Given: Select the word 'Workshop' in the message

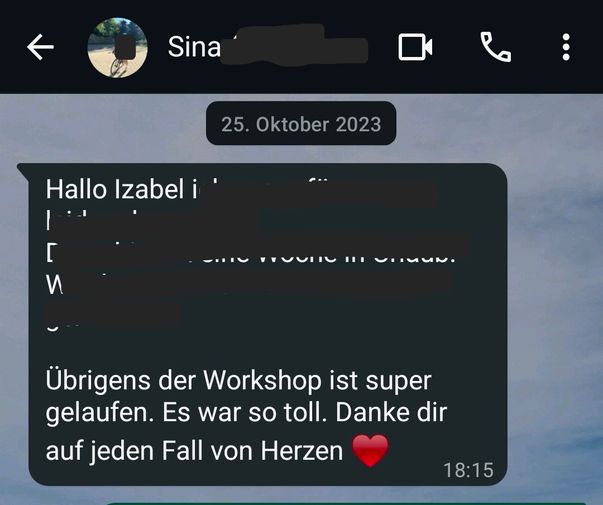Looking at the screenshot, I should 262,381.
